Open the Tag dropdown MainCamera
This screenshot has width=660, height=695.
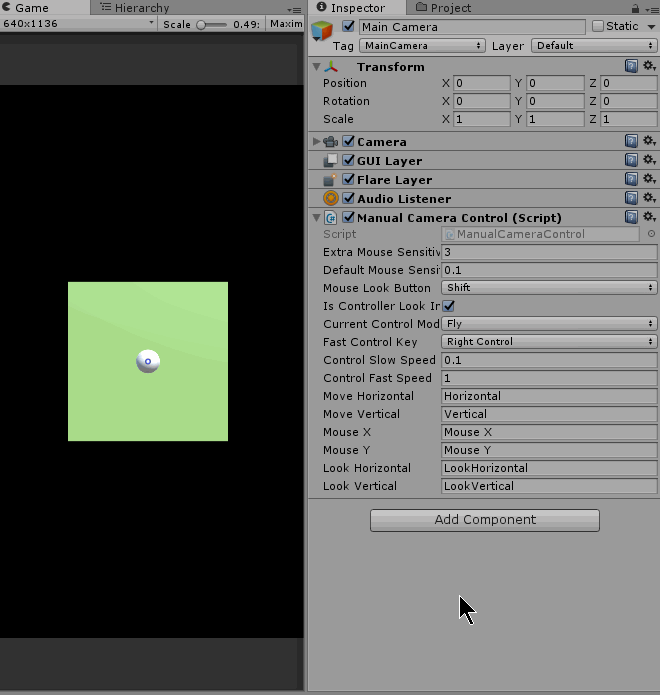point(422,46)
